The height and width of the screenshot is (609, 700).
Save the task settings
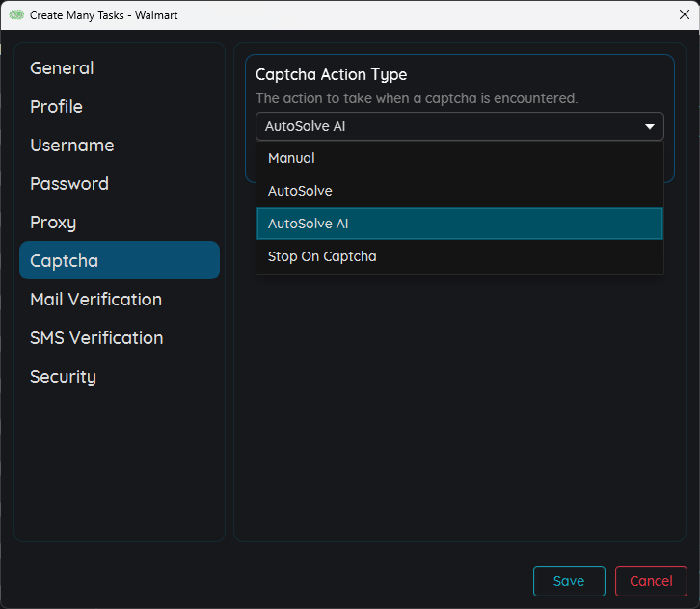pyautogui.click(x=569, y=581)
